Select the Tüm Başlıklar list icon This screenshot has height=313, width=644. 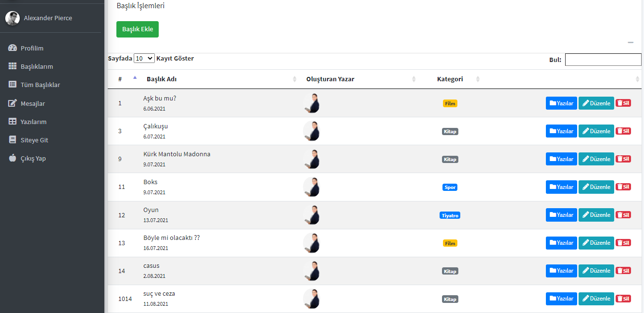click(x=13, y=85)
